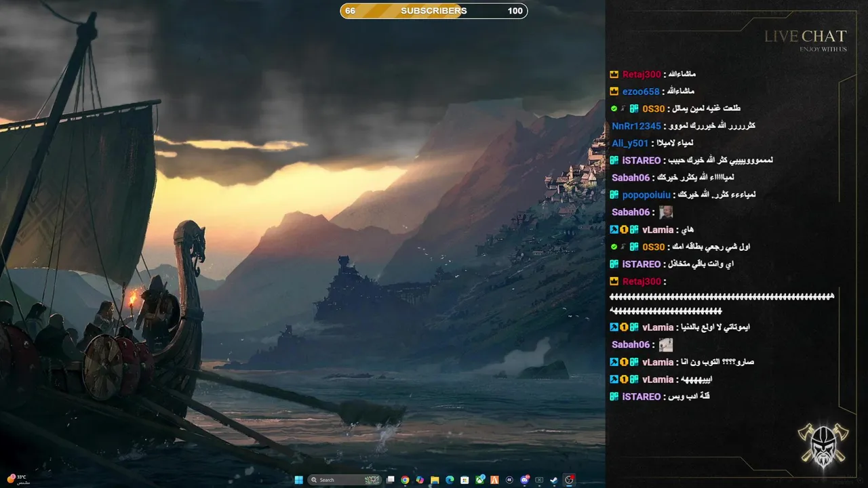Open the 33°C weather widget
Viewport: 868px width, 488px height.
coord(19,479)
